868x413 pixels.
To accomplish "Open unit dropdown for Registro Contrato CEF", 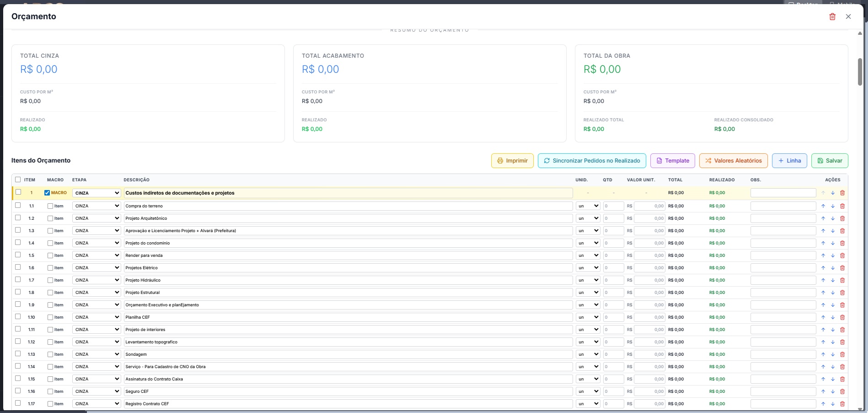I will tap(588, 404).
